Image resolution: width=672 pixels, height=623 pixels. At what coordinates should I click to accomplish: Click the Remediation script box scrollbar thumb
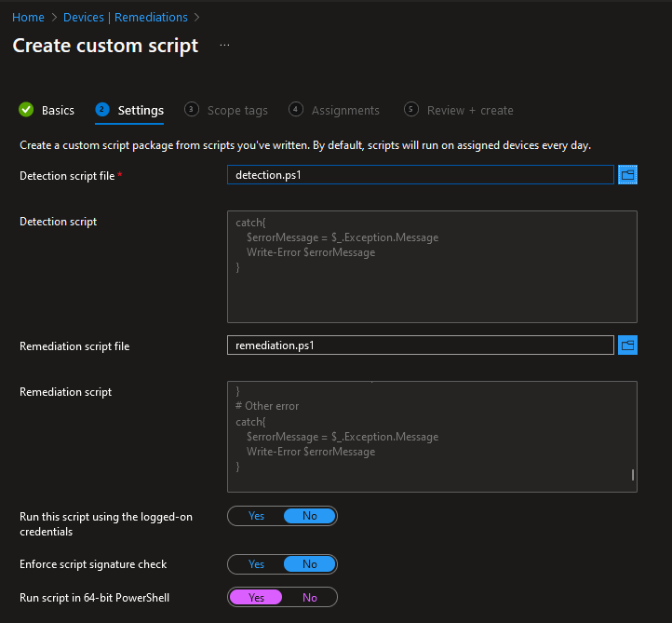point(633,475)
